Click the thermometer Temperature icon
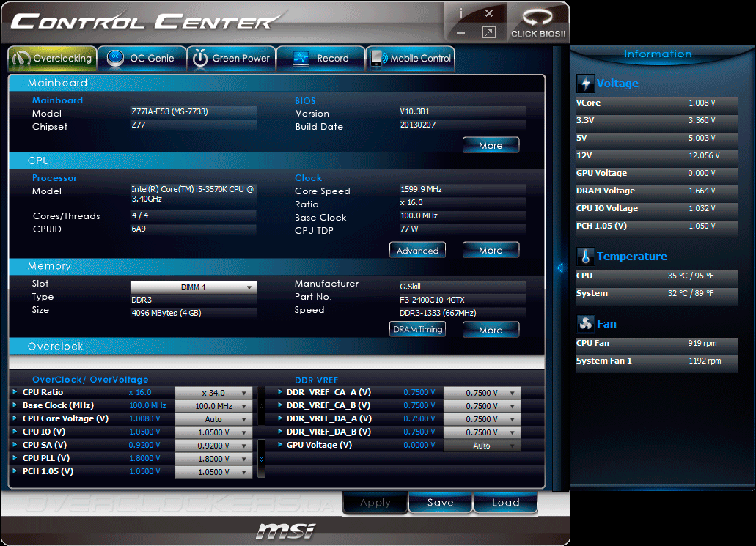This screenshot has width=756, height=546. tap(585, 257)
